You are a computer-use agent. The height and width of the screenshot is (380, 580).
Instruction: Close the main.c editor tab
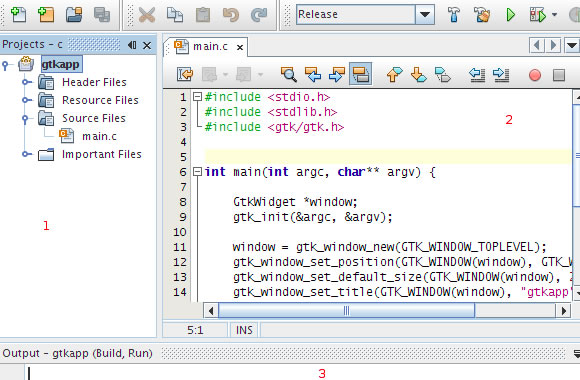coord(240,47)
